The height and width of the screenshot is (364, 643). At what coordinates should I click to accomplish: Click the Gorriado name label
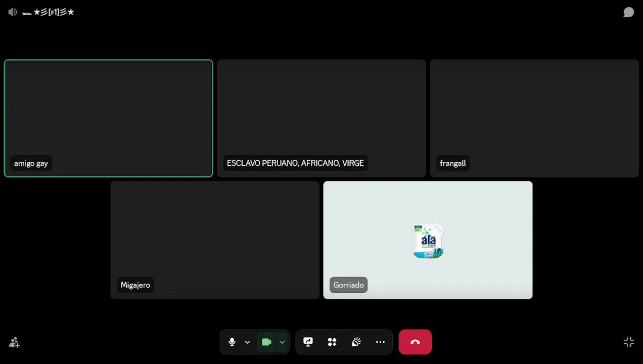348,285
